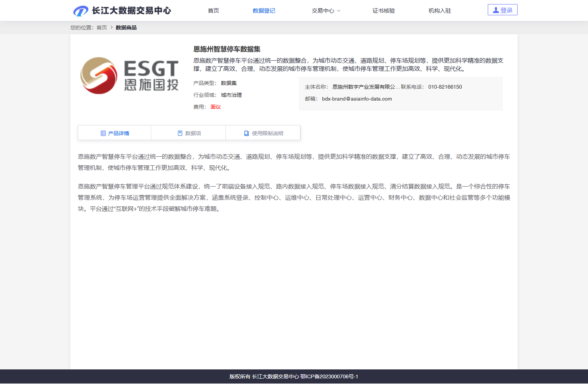
Task: Click the 联系电话 label
Action: (412, 87)
